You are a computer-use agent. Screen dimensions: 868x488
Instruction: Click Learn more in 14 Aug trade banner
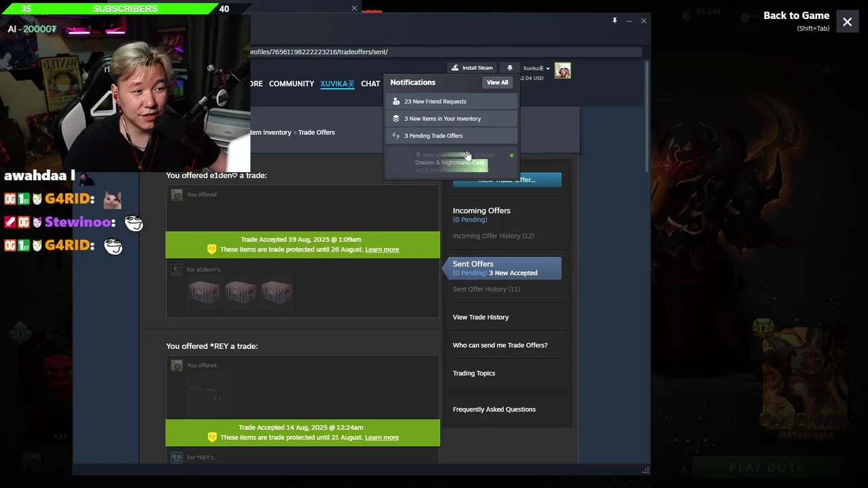382,437
